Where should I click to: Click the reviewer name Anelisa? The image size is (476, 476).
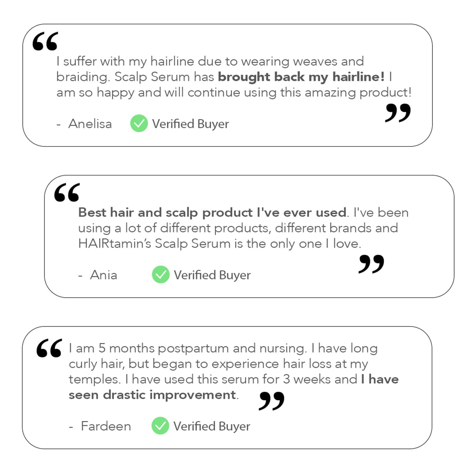coord(90,124)
